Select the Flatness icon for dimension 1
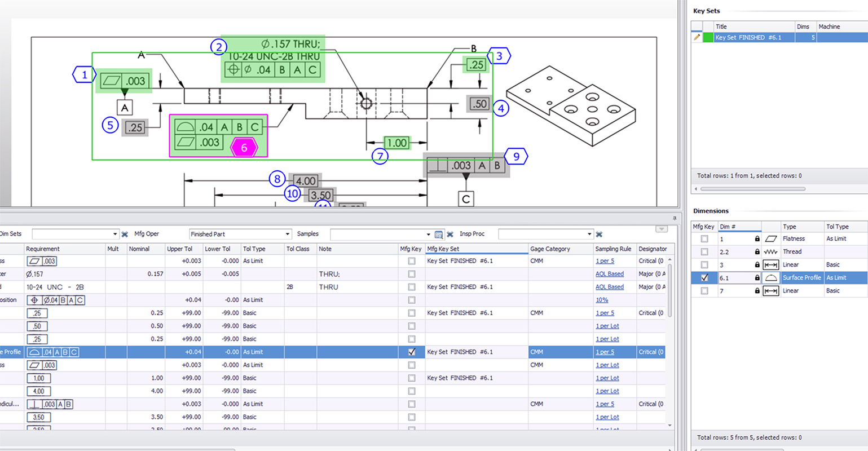 click(770, 238)
